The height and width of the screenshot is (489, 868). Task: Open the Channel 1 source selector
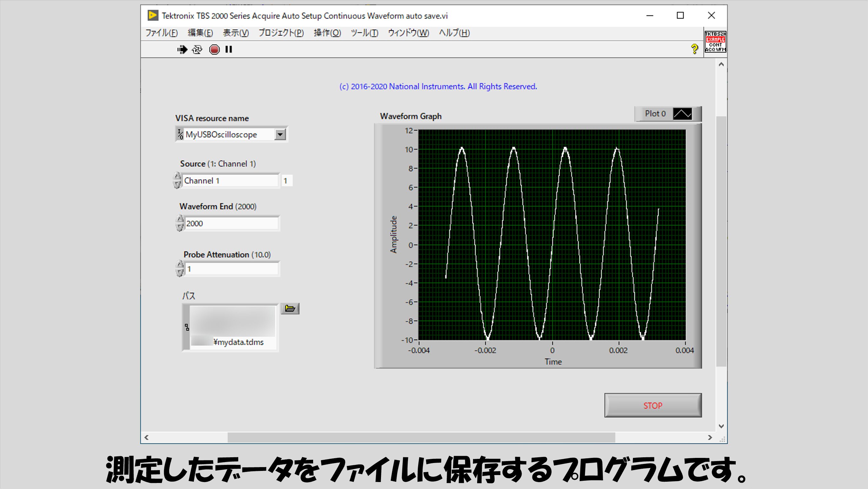click(x=230, y=181)
